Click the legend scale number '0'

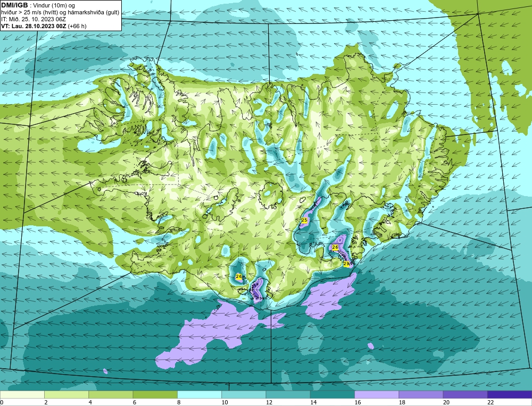click(2, 402)
